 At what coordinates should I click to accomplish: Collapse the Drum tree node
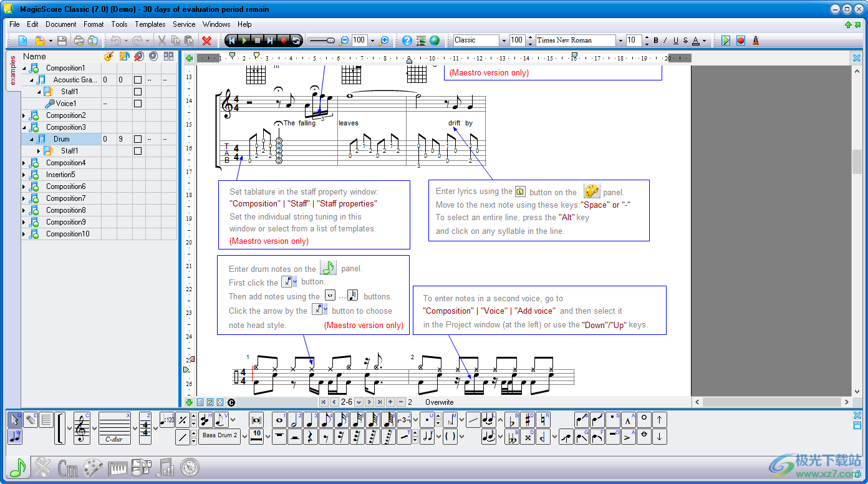tap(32, 139)
